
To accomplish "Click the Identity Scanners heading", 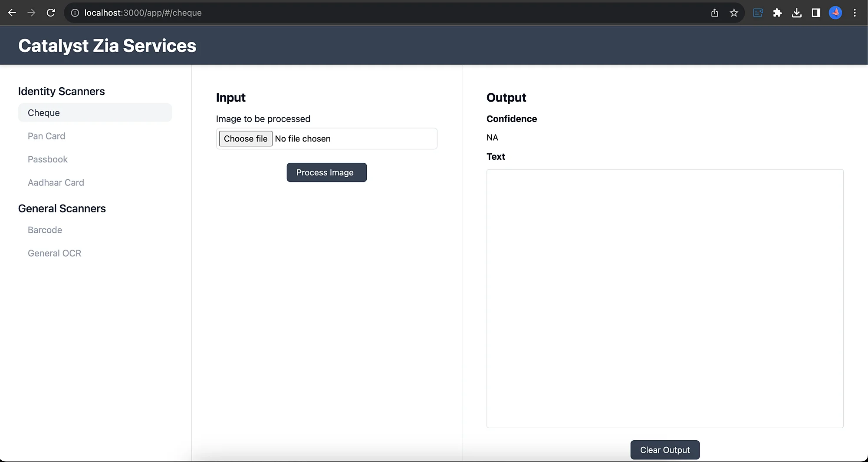I will pyautogui.click(x=62, y=92).
